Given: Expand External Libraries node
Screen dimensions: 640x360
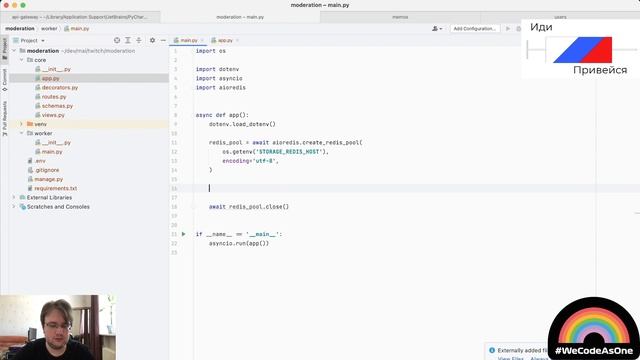Looking at the screenshot, I should coord(14,198).
